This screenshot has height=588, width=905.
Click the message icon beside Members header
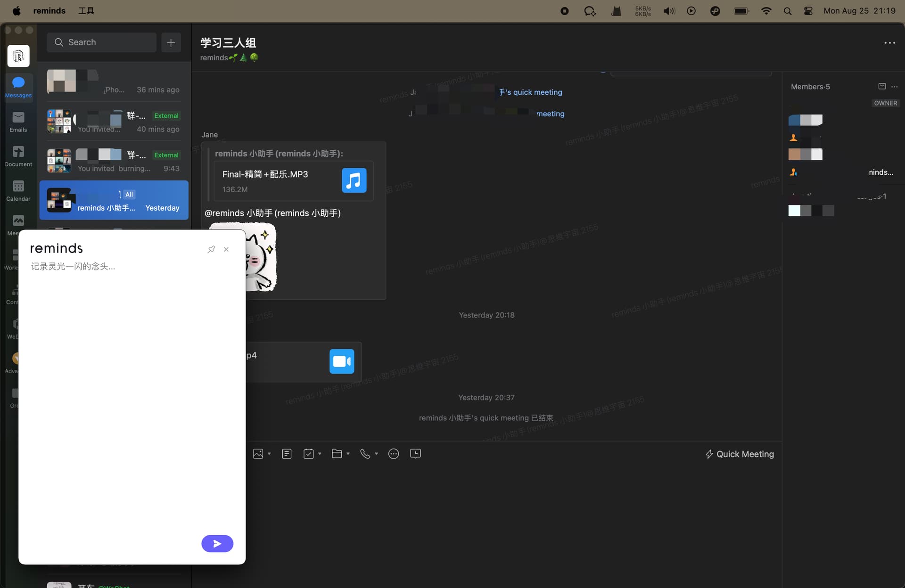coord(882,86)
